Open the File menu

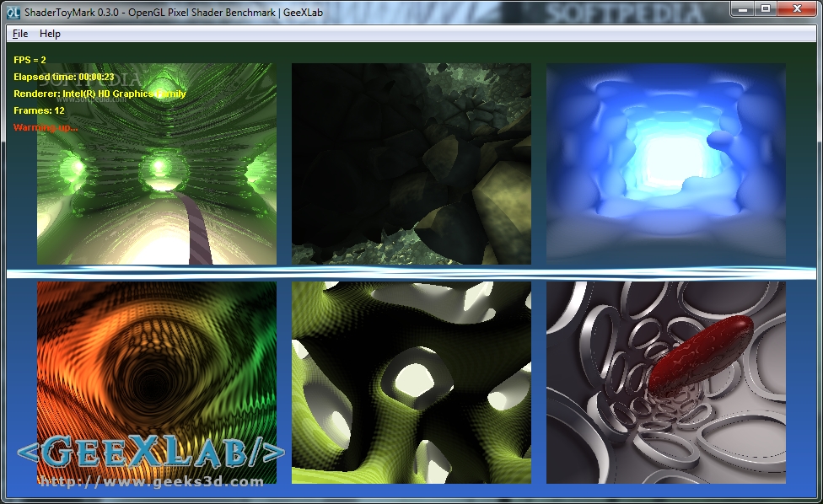point(20,34)
